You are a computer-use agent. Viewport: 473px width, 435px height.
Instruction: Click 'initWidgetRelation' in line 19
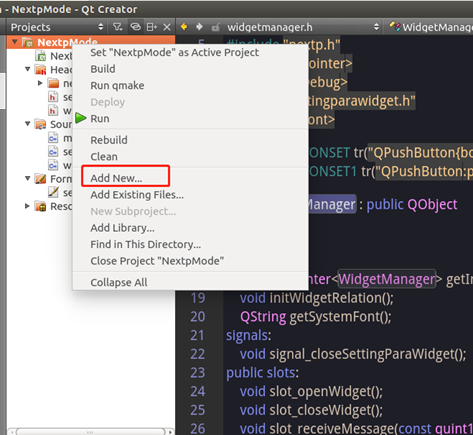coord(326,298)
